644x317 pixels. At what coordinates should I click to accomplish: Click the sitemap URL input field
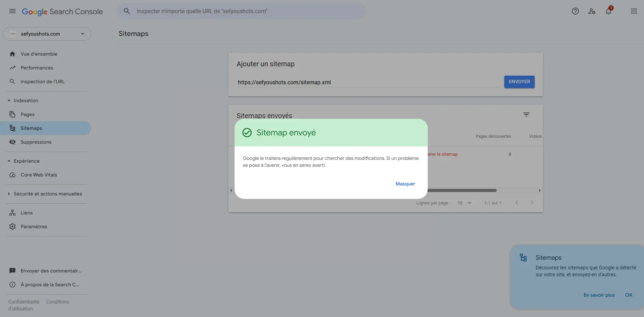pos(367,82)
